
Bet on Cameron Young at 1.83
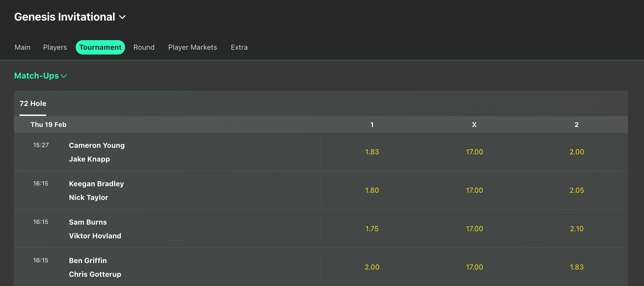click(x=372, y=152)
